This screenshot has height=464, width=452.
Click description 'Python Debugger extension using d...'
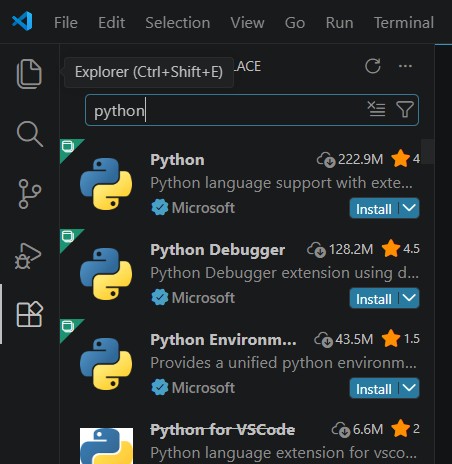[x=284, y=273]
